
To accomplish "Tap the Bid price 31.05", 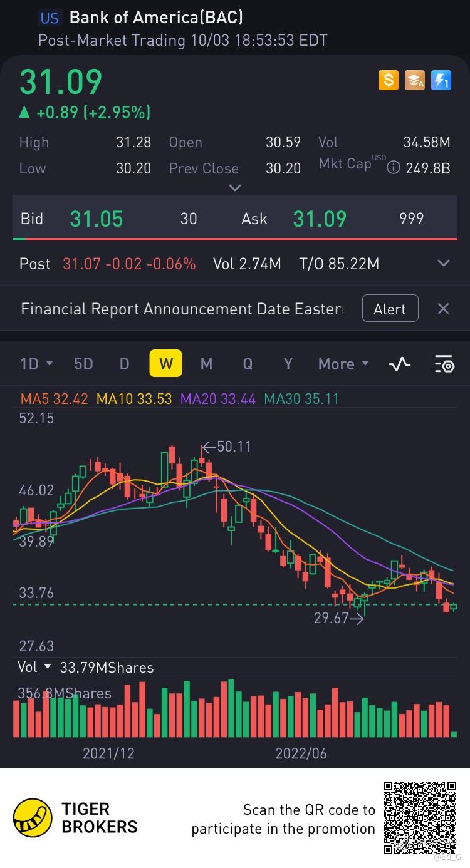I will click(97, 219).
